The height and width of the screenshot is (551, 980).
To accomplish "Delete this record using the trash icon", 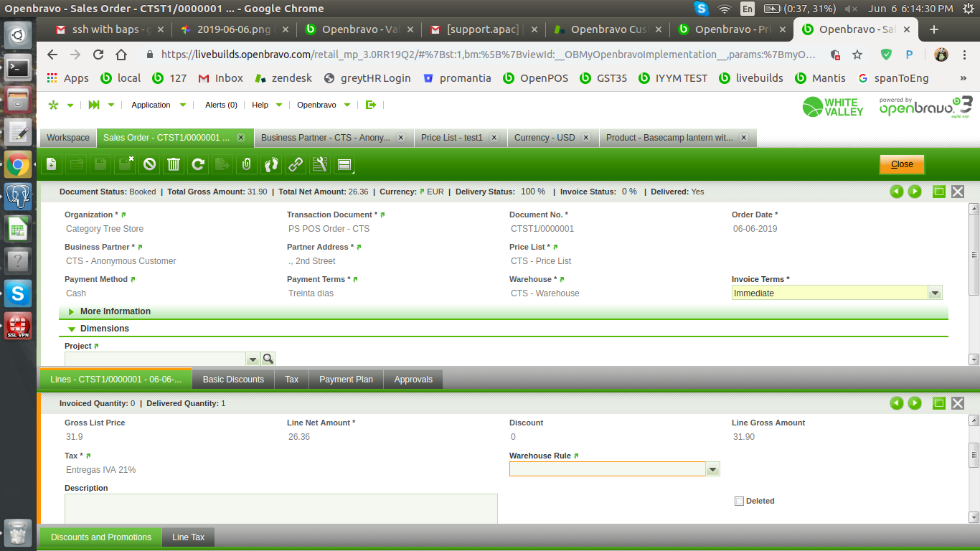I will coord(174,165).
